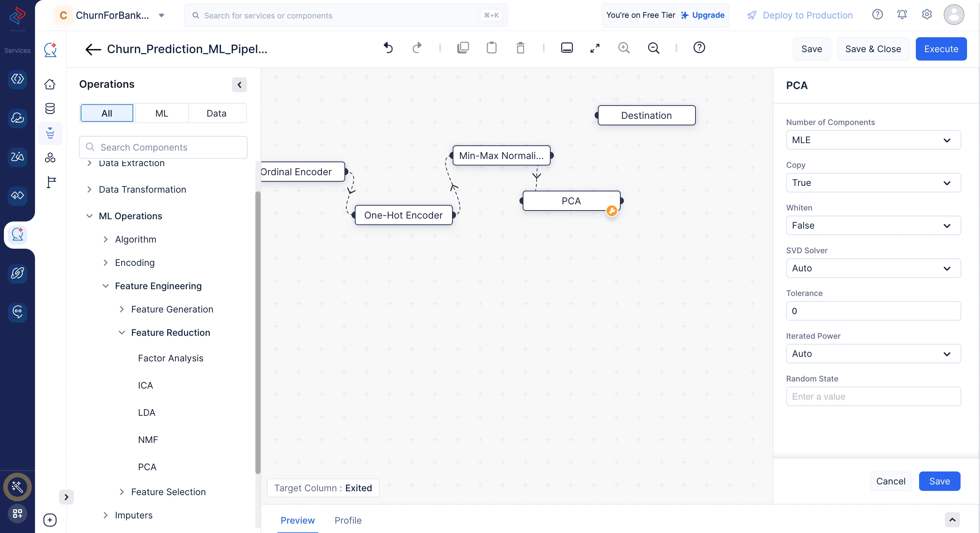980x533 pixels.
Task: Select Factor Analysis in operations list
Action: pos(170,358)
